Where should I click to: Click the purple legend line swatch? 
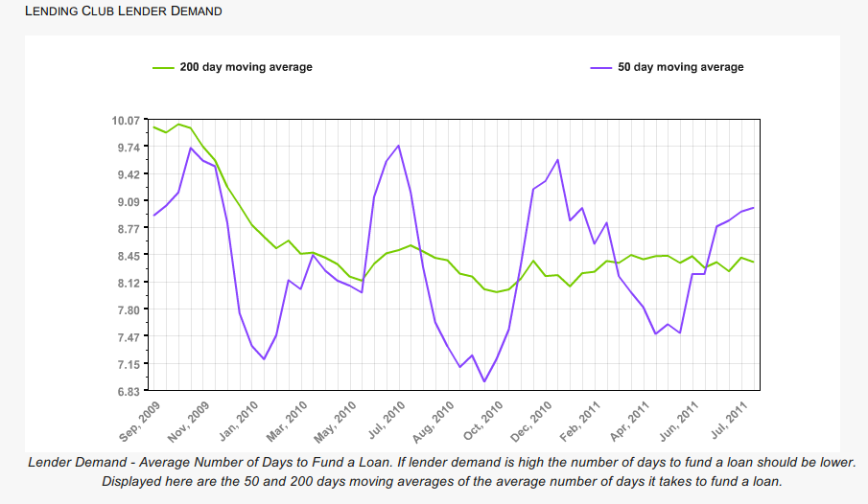coord(601,67)
